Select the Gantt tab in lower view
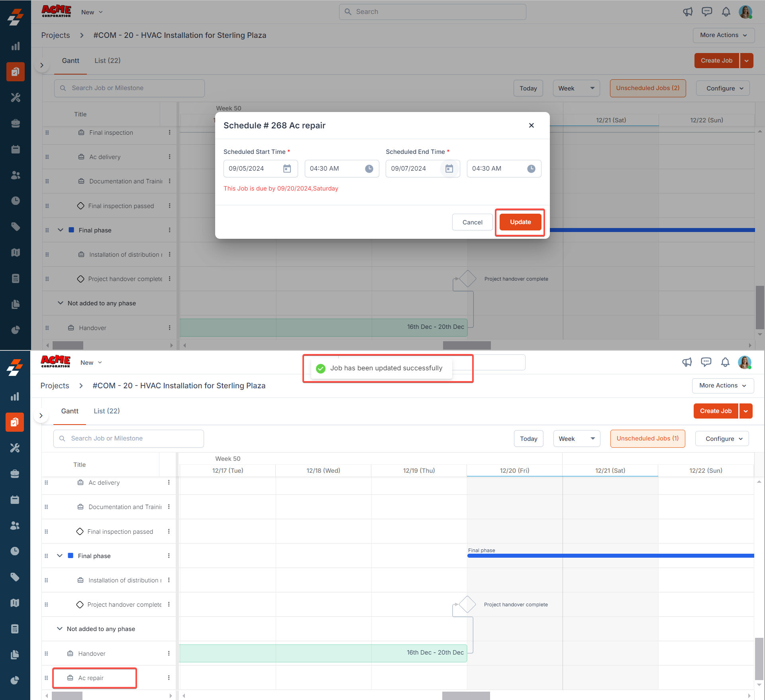This screenshot has width=765, height=700. (70, 411)
